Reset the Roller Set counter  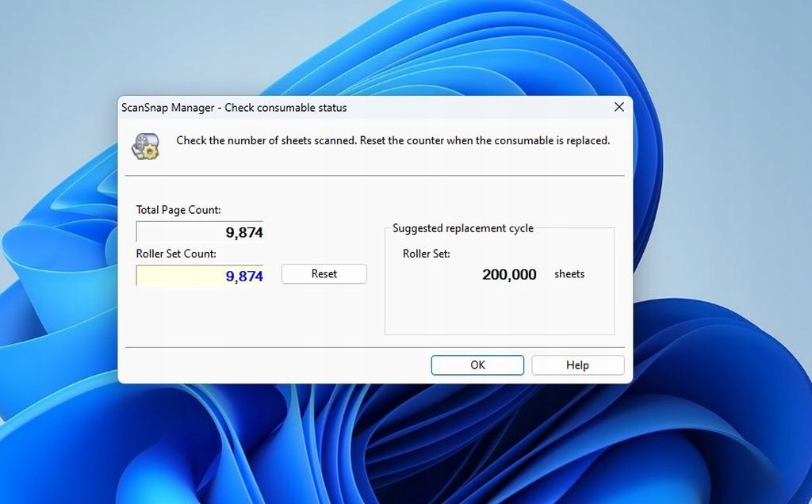(324, 274)
